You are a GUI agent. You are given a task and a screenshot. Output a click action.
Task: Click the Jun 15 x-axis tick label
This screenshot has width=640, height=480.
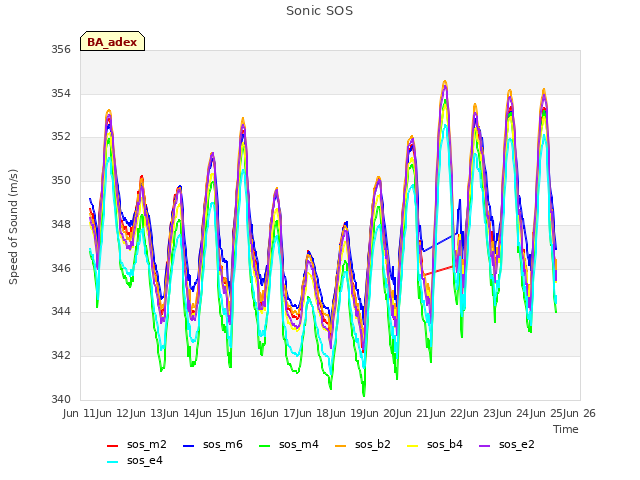pos(213,413)
